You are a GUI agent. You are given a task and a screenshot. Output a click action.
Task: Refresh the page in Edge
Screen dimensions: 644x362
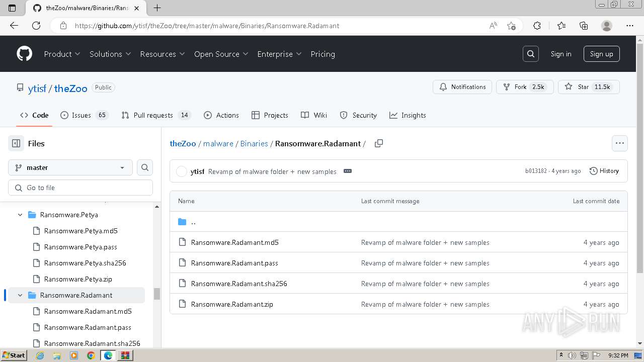pos(36,26)
